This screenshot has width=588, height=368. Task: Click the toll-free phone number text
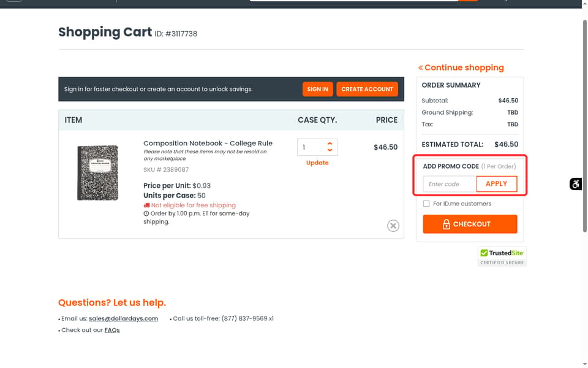point(247,318)
